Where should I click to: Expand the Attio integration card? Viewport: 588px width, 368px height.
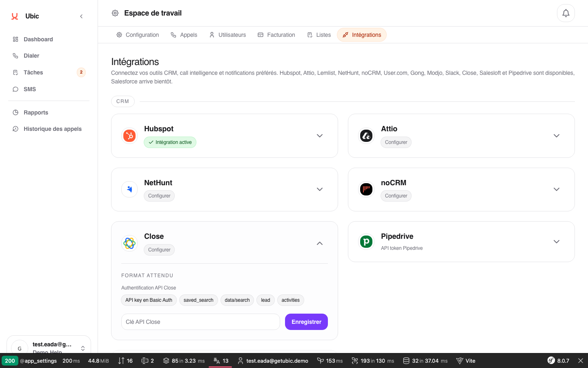(557, 136)
